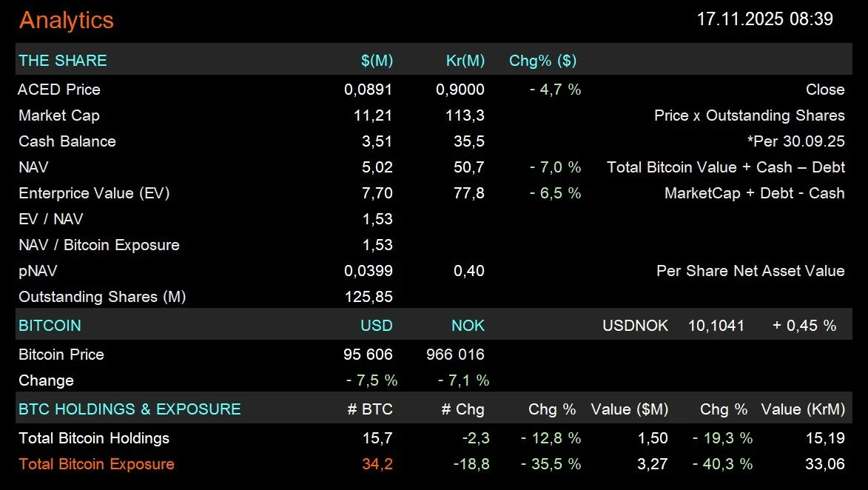Click Bitcoin USD change - 7,5 %
This screenshot has width=868, height=490.
coord(372,380)
